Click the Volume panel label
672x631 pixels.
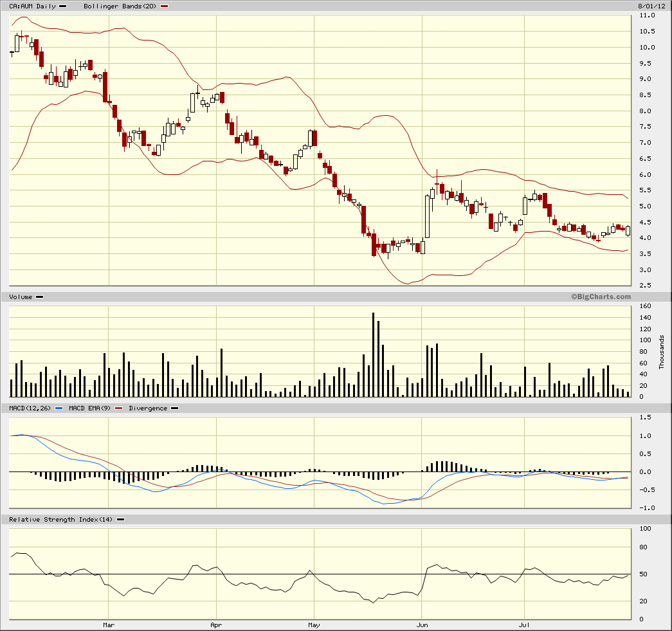[21, 297]
